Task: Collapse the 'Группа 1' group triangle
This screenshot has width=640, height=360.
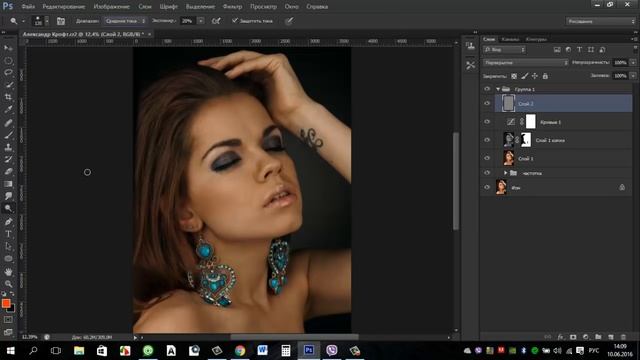Action: coord(498,89)
